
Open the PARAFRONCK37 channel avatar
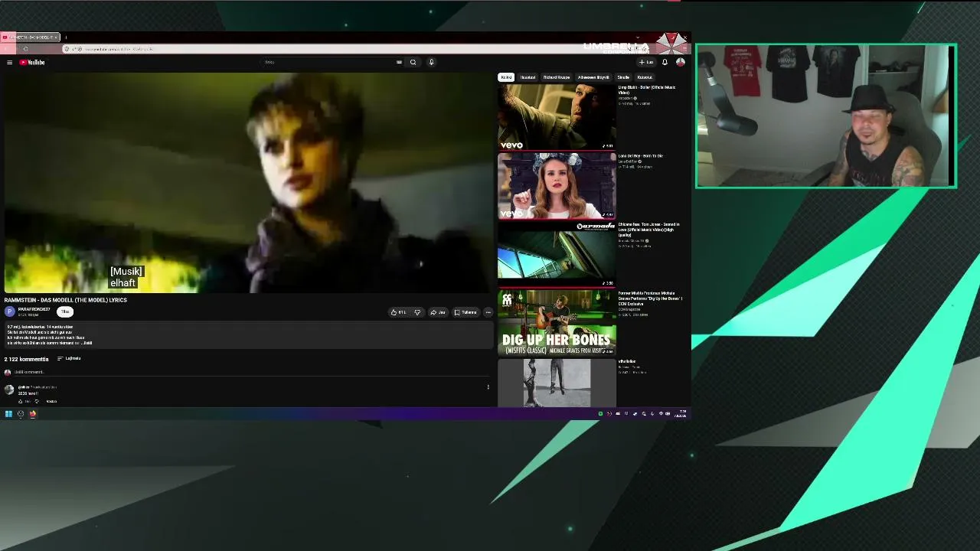[9, 311]
